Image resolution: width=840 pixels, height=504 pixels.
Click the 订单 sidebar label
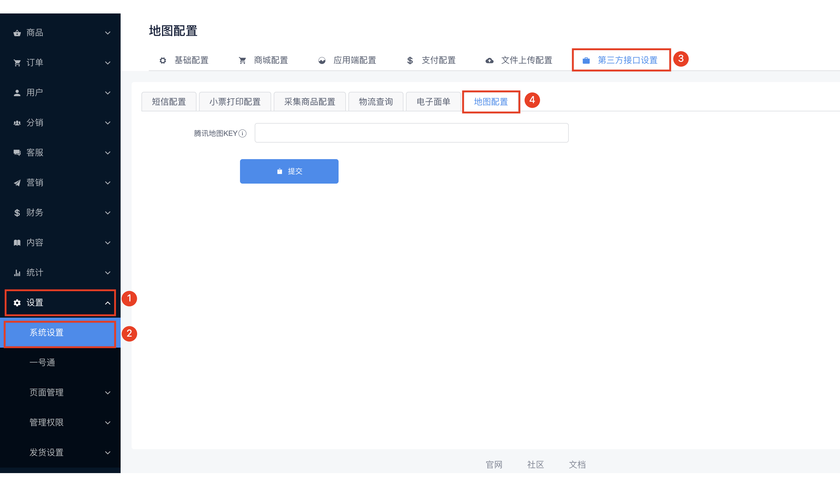click(x=35, y=63)
